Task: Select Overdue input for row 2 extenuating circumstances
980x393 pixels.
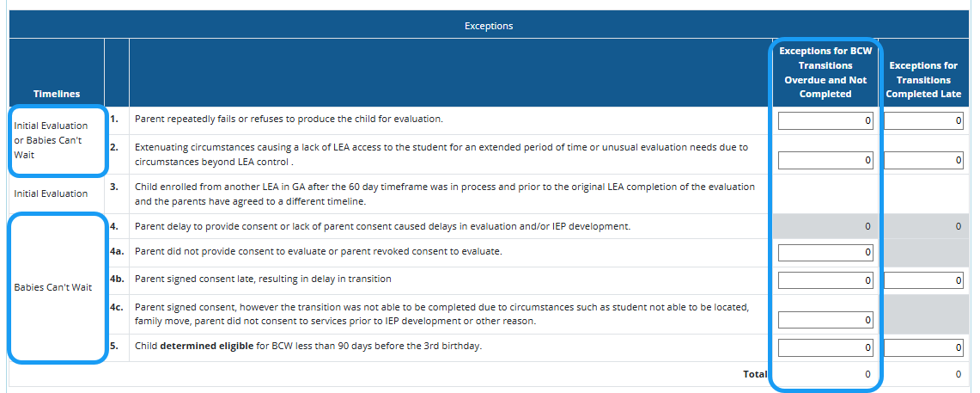Action: coord(825,160)
